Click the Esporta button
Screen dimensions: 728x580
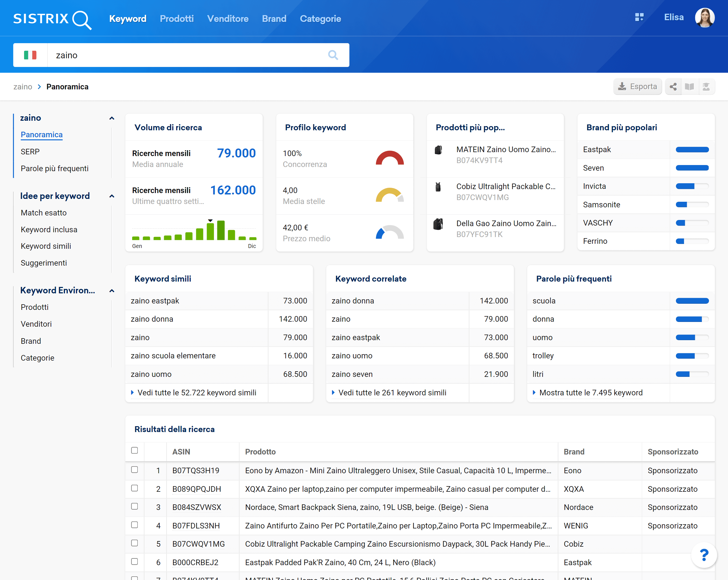coord(638,87)
